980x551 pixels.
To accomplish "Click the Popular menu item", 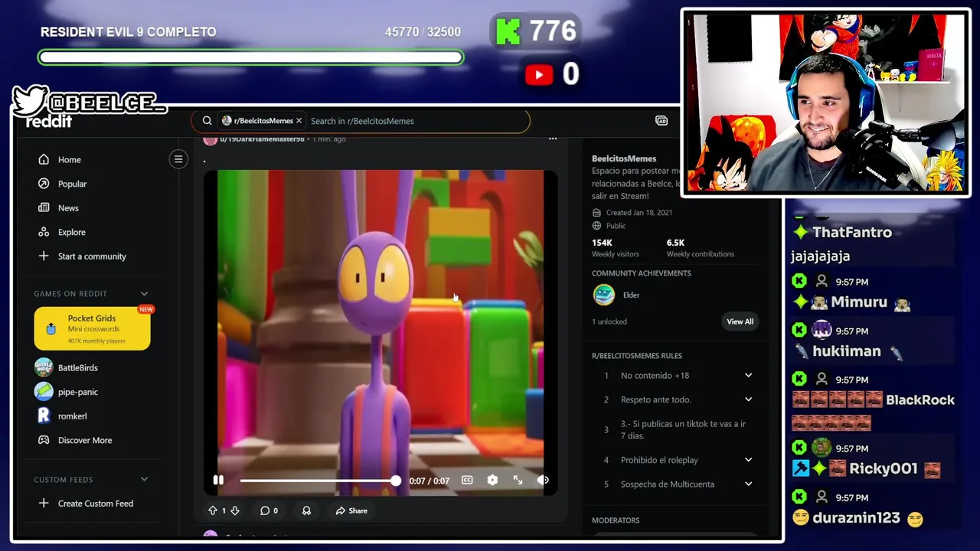I will [73, 184].
